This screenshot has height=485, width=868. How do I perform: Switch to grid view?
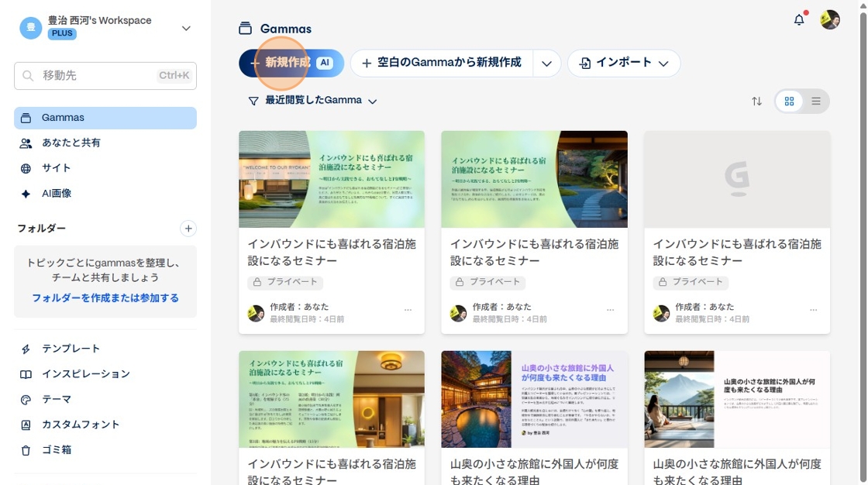790,101
